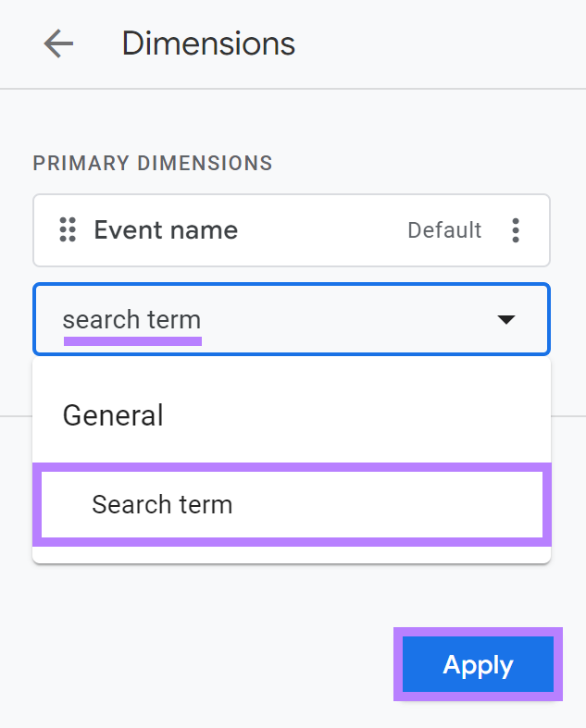Choose the Search term suggestion under General

[x=162, y=504]
